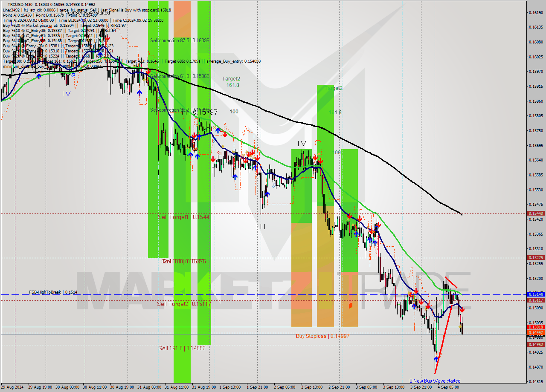Click the 'New Buy Wave started' blue text

pos(436,380)
